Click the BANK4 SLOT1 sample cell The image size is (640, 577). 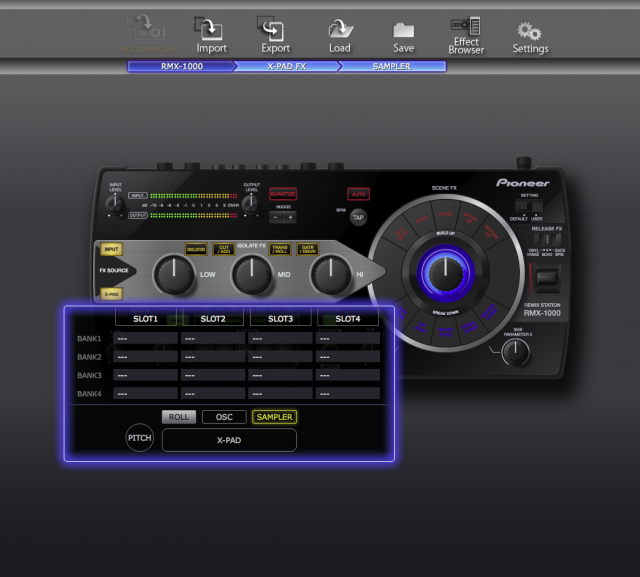click(145, 393)
